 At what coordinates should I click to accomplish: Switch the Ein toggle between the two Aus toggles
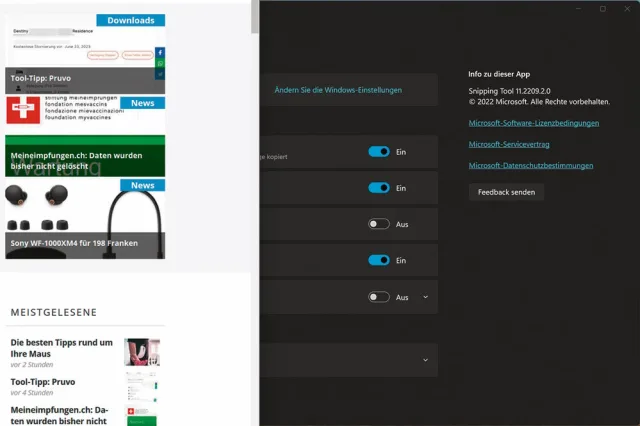click(x=379, y=260)
